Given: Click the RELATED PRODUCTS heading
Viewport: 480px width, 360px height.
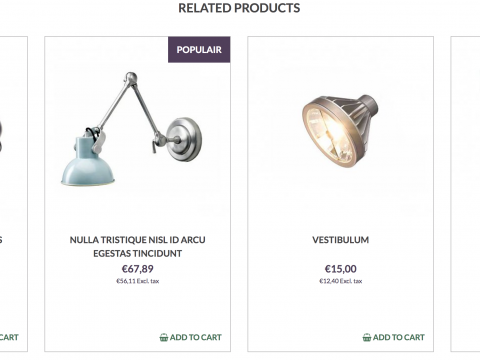Looking at the screenshot, I should click(239, 8).
